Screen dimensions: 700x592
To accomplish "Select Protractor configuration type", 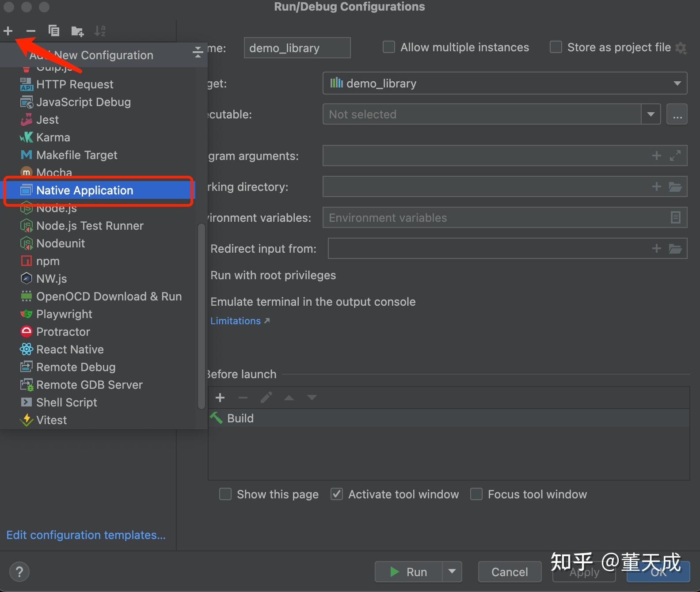I will (98, 332).
